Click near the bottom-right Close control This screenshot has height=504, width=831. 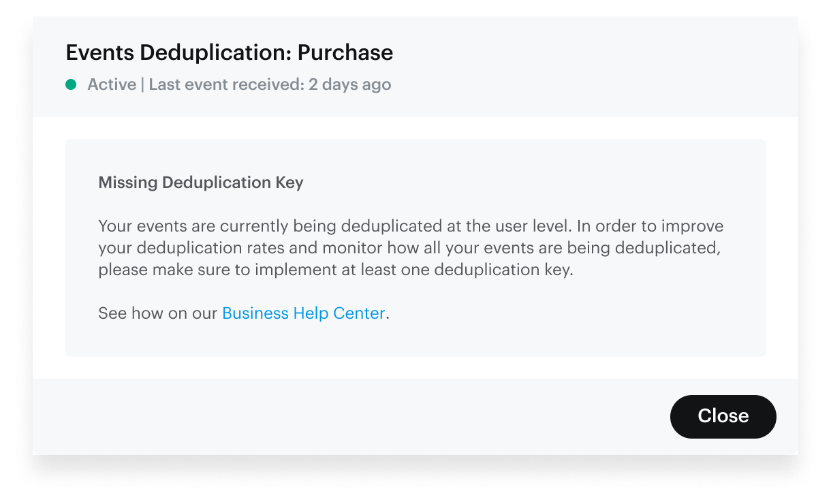(x=723, y=416)
